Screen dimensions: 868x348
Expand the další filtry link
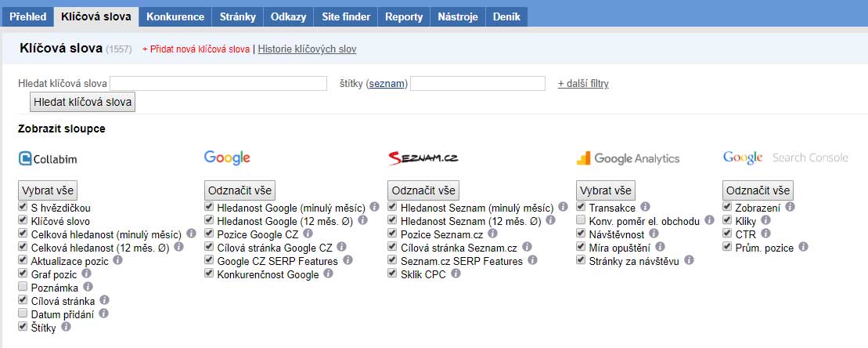click(x=583, y=84)
